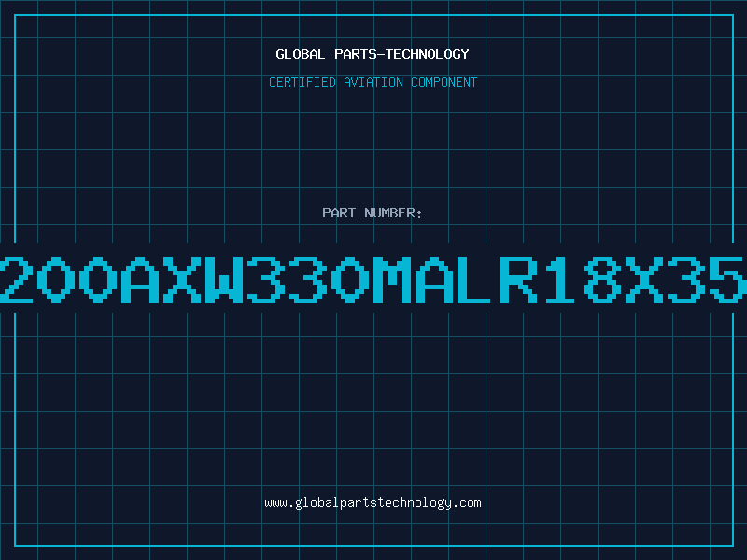Screen dimensions: 747x560
Task: Click the letter W in the part number
Action: click(225, 279)
